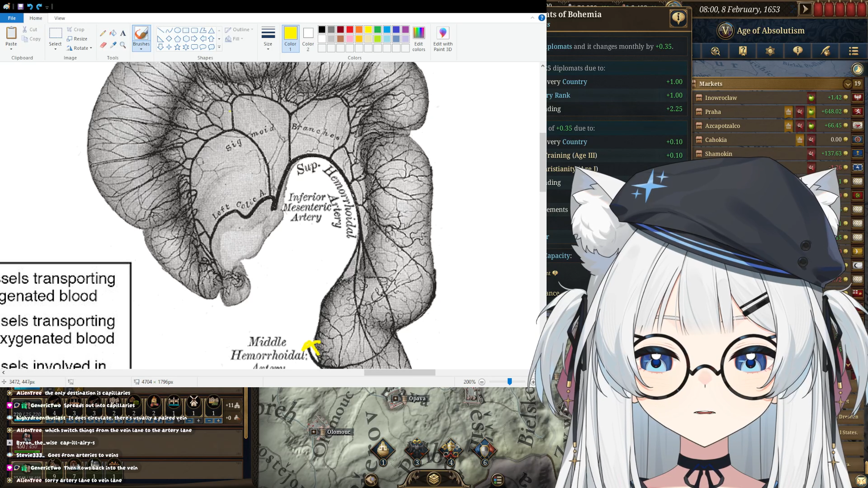This screenshot has width=868, height=488.
Task: Select the Text tool
Action: click(x=123, y=33)
